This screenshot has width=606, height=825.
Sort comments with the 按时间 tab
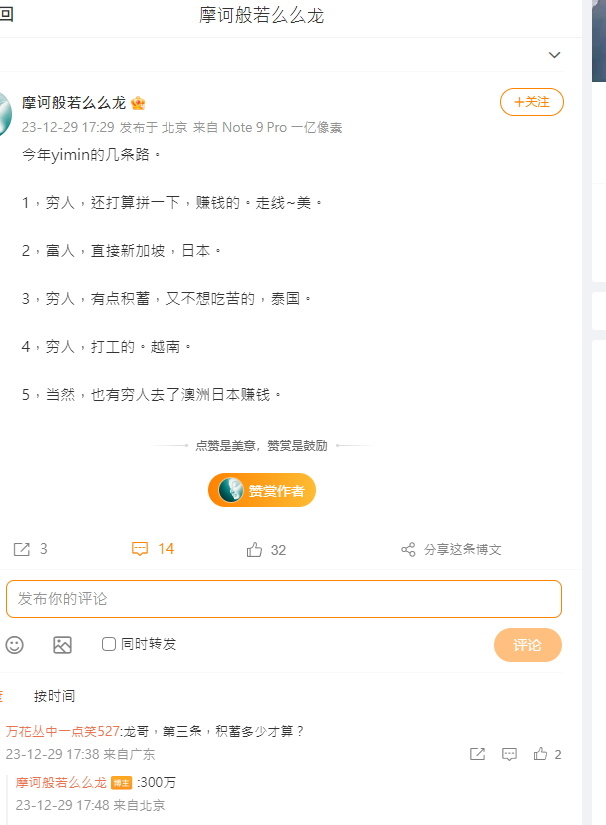pyautogui.click(x=54, y=696)
